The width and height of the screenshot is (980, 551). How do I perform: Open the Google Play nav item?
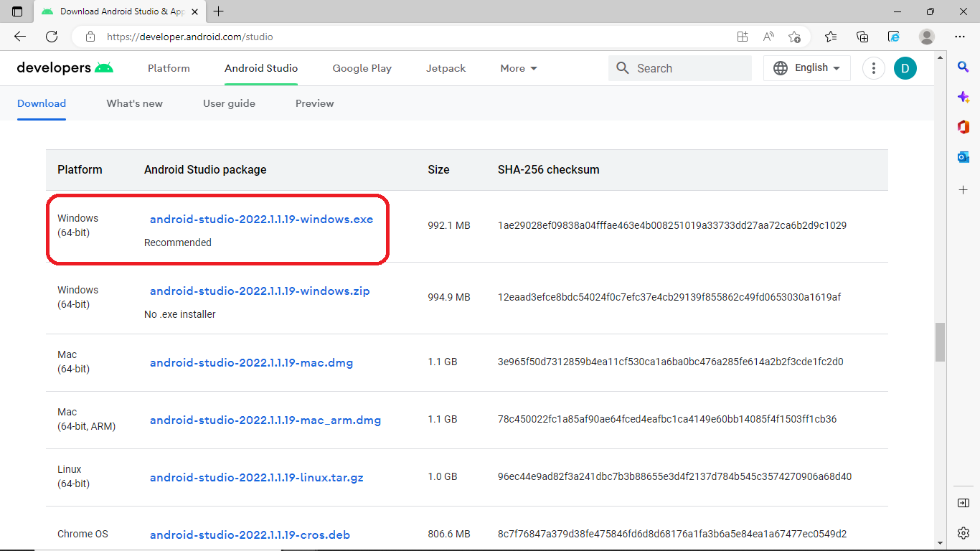(362, 68)
